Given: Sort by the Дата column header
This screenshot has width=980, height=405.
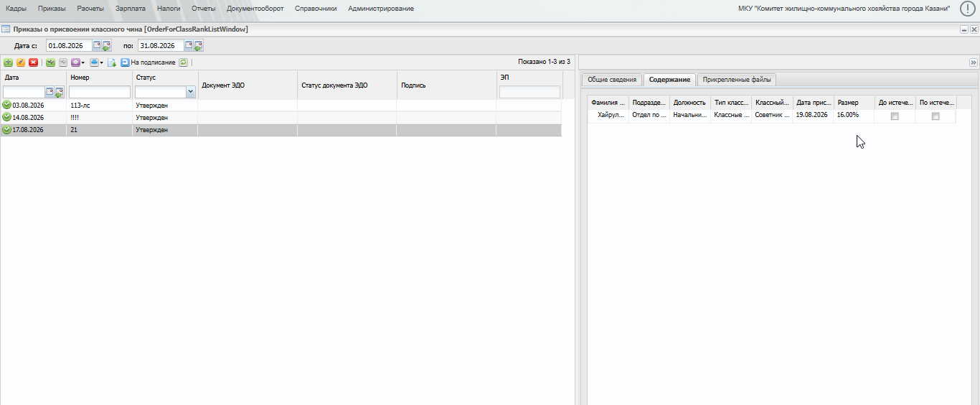Looking at the screenshot, I should (x=34, y=77).
